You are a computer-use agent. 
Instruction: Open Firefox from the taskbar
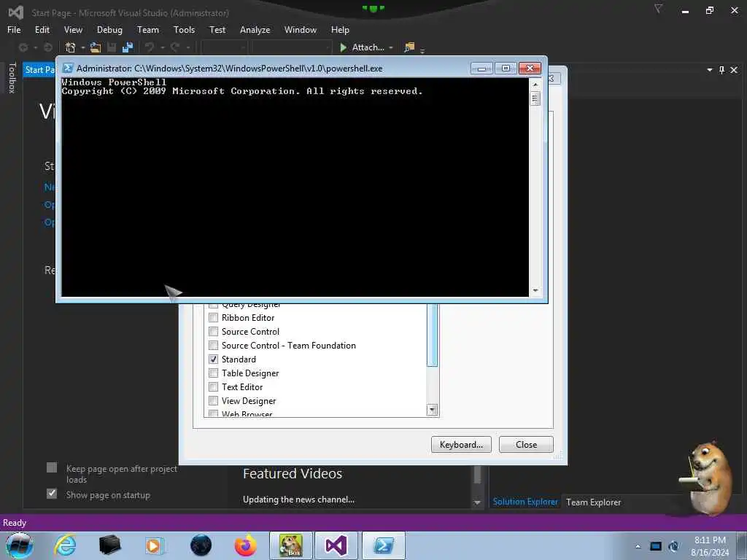[x=245, y=545]
